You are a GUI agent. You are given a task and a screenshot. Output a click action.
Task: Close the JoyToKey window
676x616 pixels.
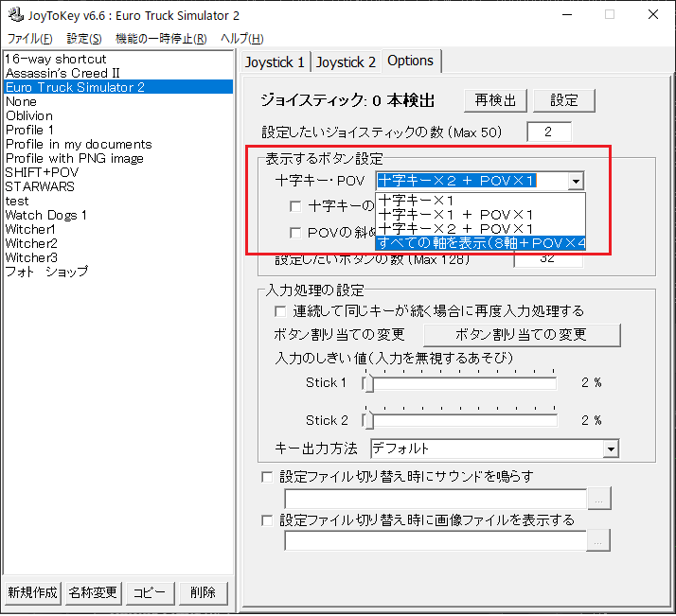(653, 14)
